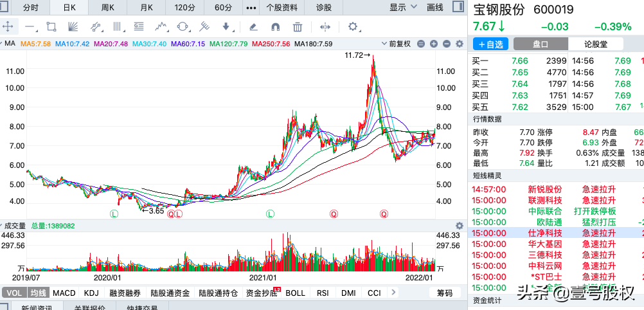644x310 pixels.
Task: Click the green L marker nearest 2020/01
Action: point(114,214)
